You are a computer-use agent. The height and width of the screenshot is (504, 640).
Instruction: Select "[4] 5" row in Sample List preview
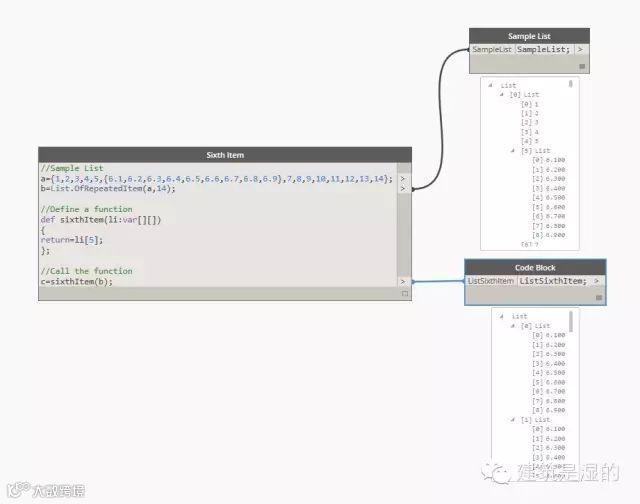coord(530,141)
